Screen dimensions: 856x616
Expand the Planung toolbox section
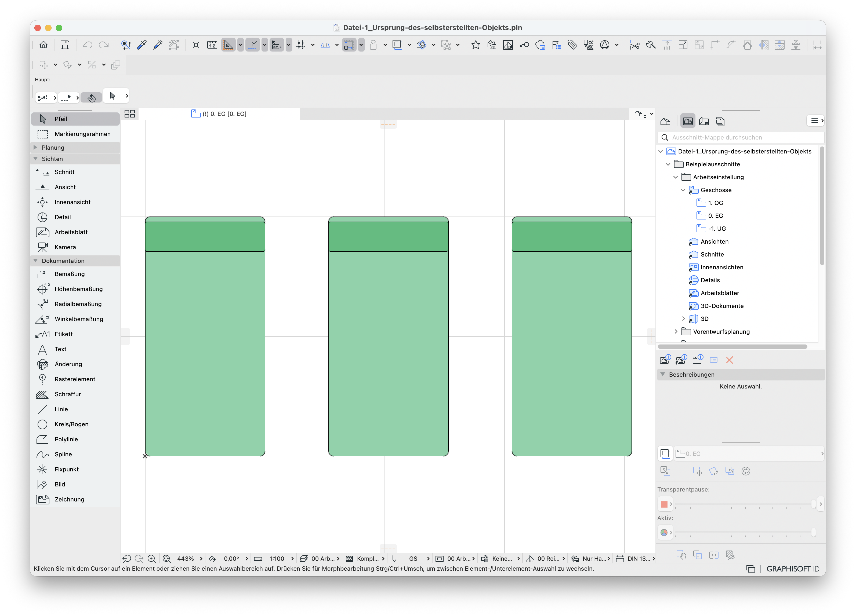(x=35, y=148)
